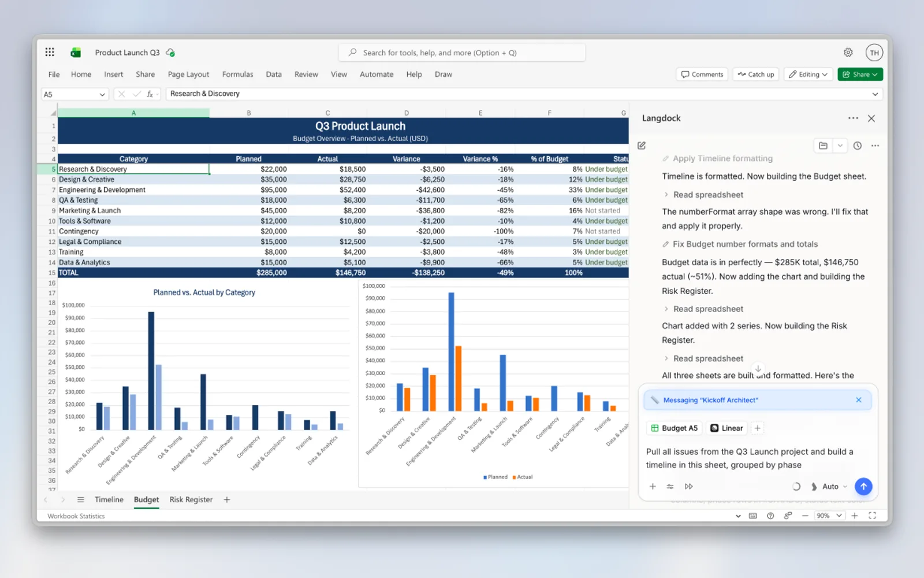This screenshot has width=924, height=578.
Task: Open the chat tuning sliders icon
Action: pos(670,487)
